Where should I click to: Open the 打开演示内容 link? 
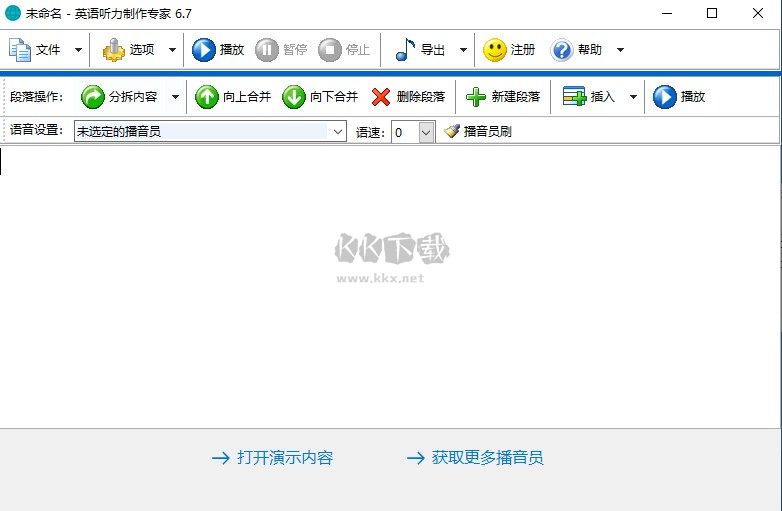tap(273, 458)
